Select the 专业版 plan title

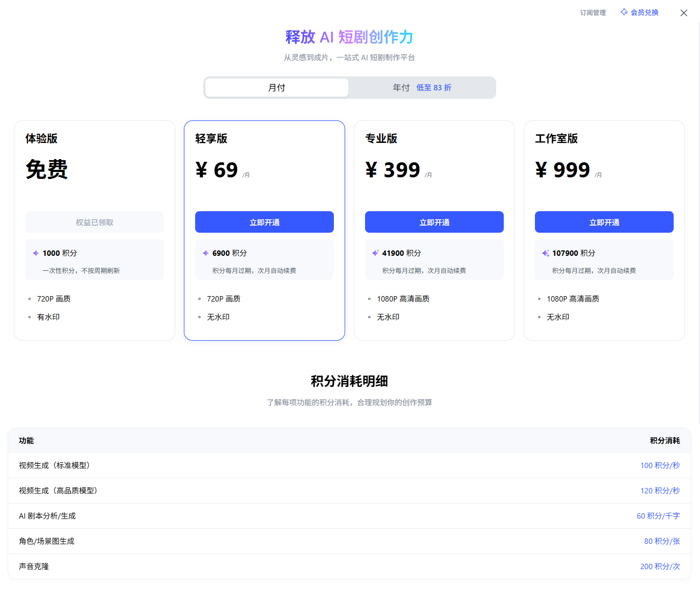(x=381, y=139)
